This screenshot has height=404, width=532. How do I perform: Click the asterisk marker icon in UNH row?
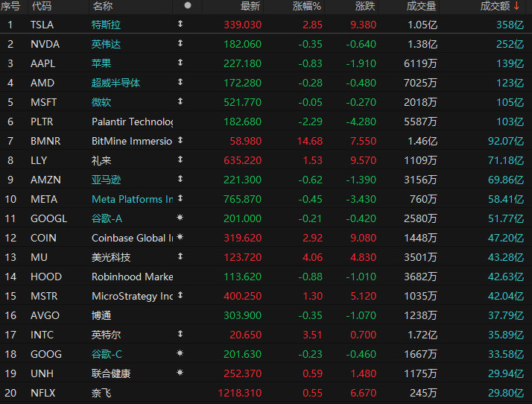[180, 373]
